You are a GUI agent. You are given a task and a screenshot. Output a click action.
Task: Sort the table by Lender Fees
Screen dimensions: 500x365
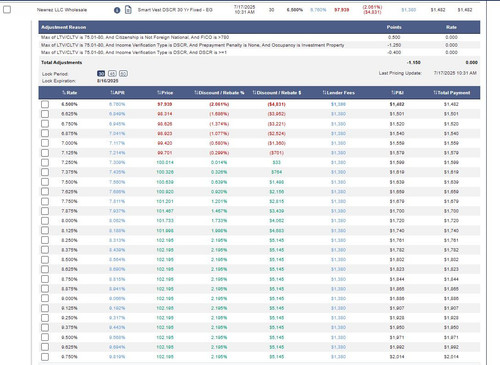[338, 93]
